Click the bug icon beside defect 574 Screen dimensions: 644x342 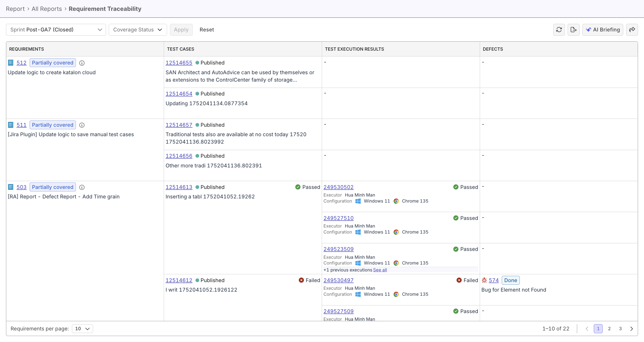[x=484, y=280]
